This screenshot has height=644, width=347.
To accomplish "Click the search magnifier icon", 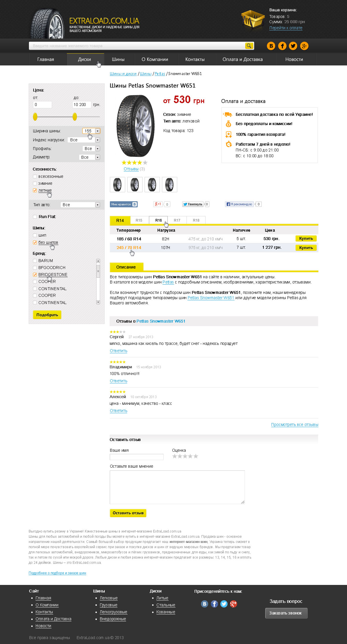I will click(249, 45).
